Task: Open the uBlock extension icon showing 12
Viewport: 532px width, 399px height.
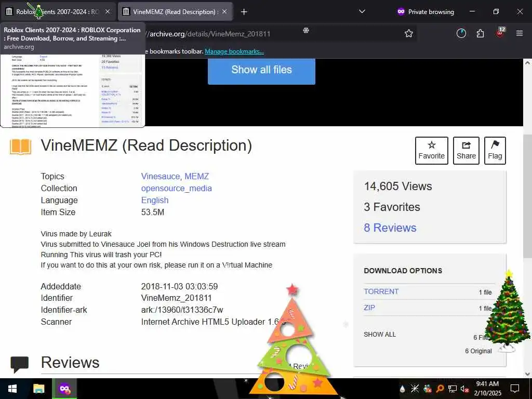Action: [500, 33]
